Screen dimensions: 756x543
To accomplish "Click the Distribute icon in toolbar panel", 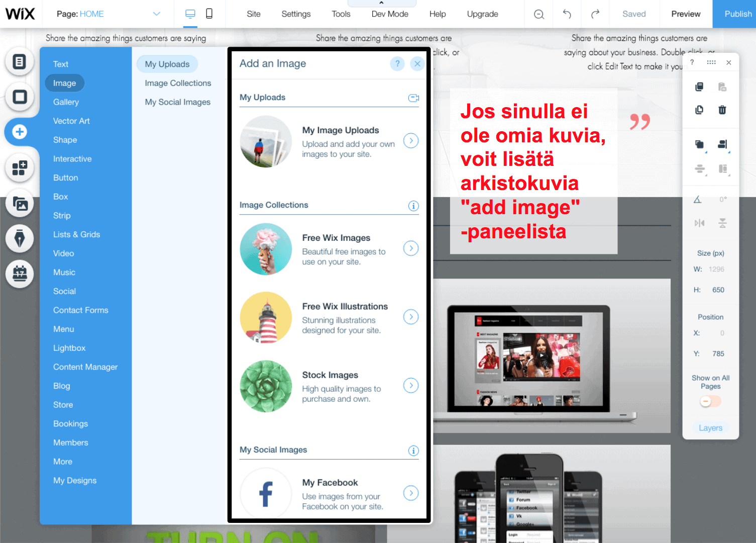I will [x=699, y=169].
